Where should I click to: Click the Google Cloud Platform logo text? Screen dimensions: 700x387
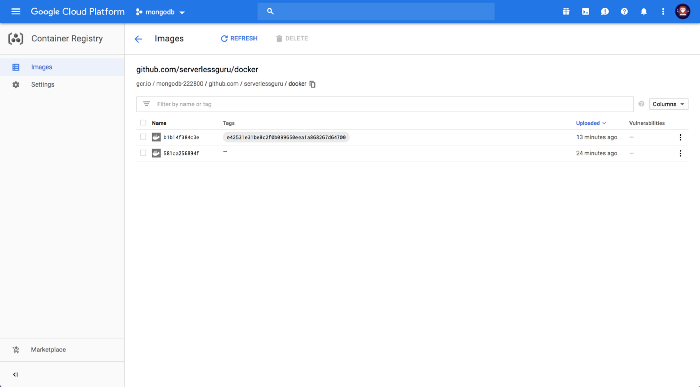tap(78, 12)
